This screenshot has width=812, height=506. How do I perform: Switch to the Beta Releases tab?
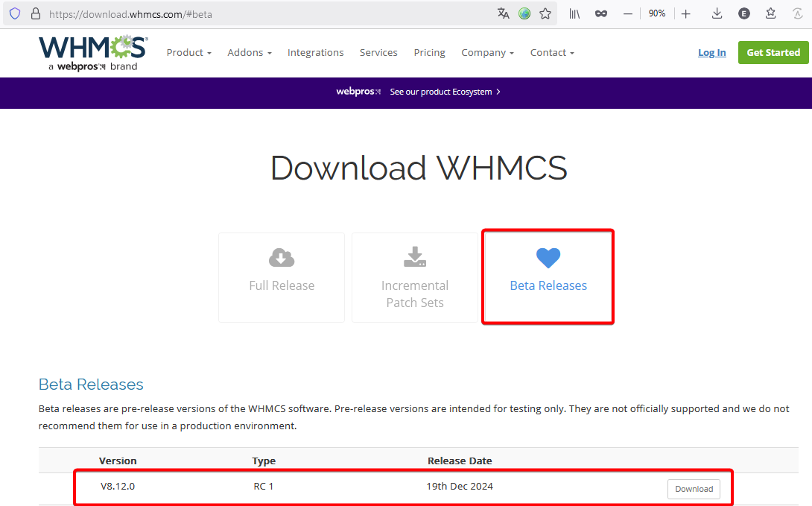tap(548, 278)
